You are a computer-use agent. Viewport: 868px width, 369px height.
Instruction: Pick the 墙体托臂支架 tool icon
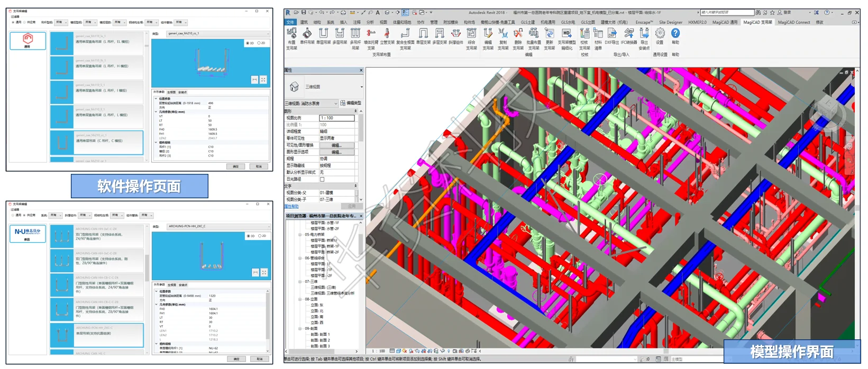(x=371, y=34)
